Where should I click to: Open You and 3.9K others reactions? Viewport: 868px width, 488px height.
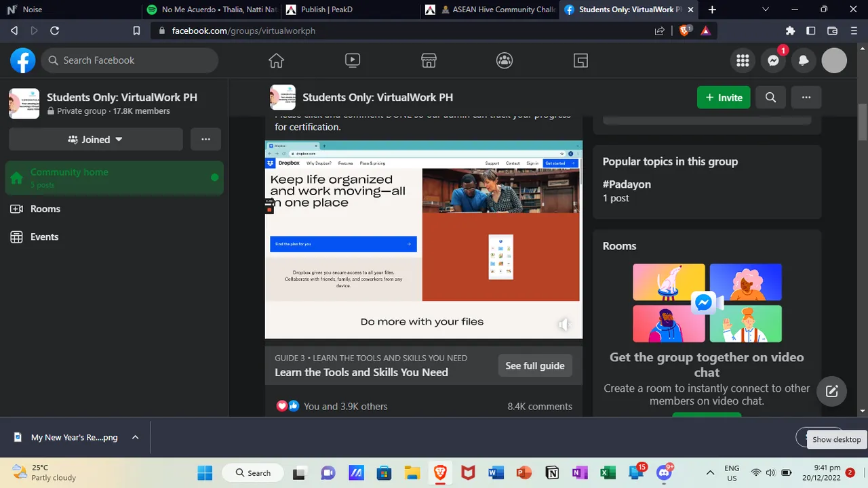point(346,407)
